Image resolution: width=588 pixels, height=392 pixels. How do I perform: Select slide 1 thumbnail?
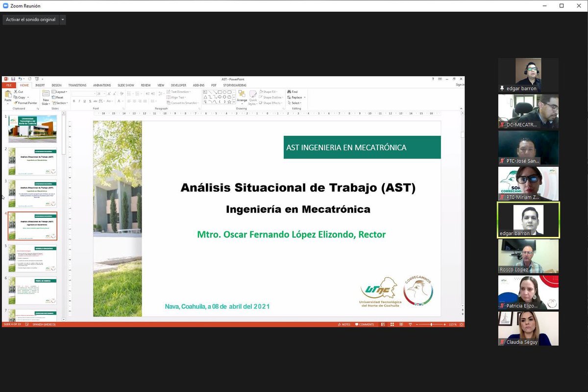32,129
